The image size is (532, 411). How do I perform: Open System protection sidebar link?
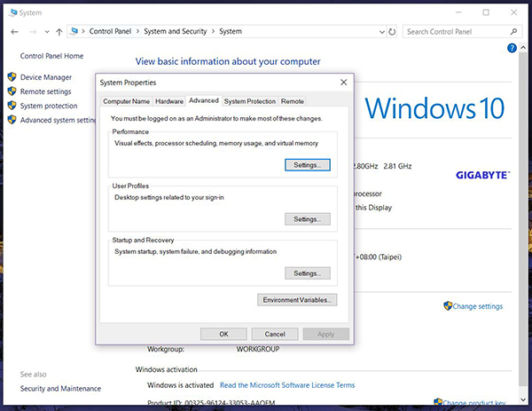click(49, 106)
